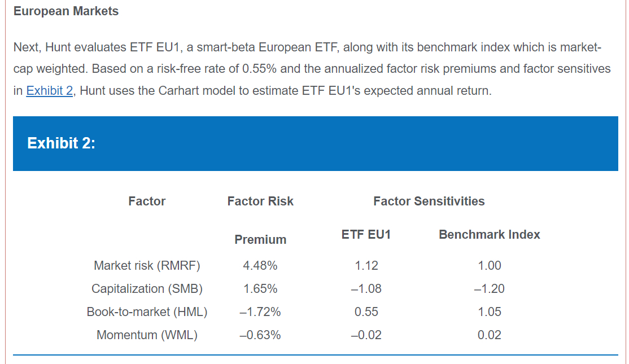This screenshot has width=629, height=364.
Task: Click the Factor Risk header text
Action: (260, 201)
